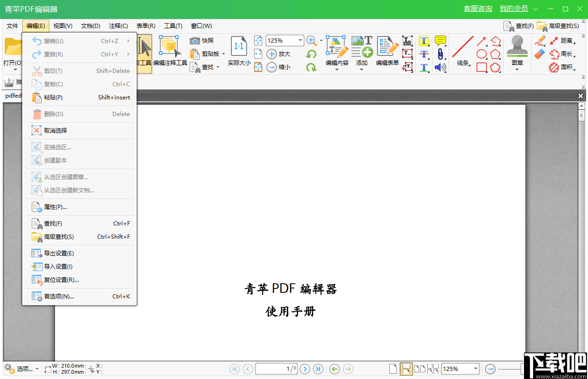Click the 我的会员 link
Viewport: 588px width, 379px height.
pos(514,9)
